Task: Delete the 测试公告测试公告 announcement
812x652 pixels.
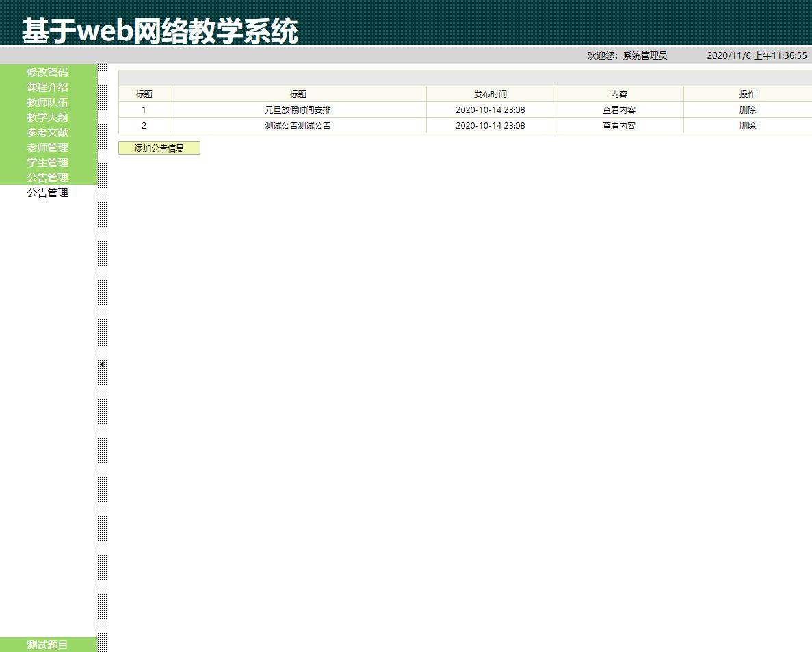Action: click(x=747, y=125)
